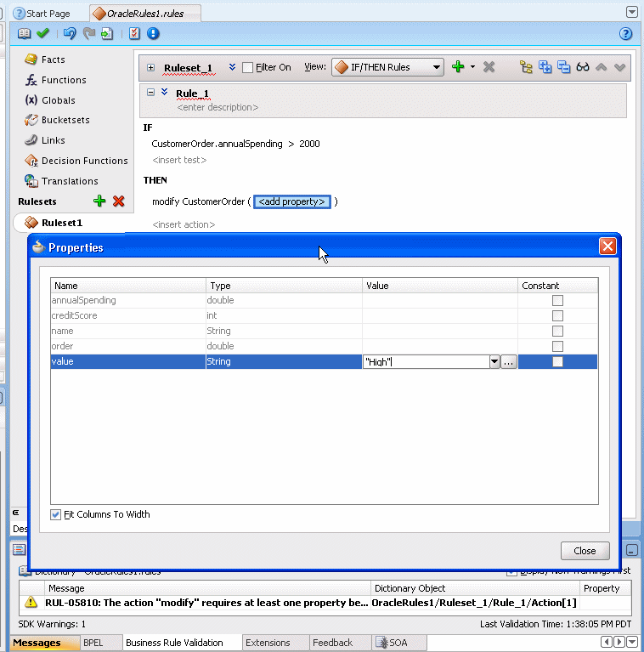644x652 pixels.
Task: Check Constant box for annualSpending row
Action: [557, 300]
